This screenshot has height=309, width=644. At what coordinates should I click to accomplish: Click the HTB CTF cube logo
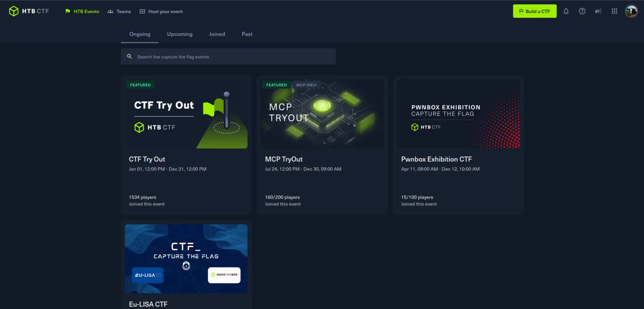[14, 11]
